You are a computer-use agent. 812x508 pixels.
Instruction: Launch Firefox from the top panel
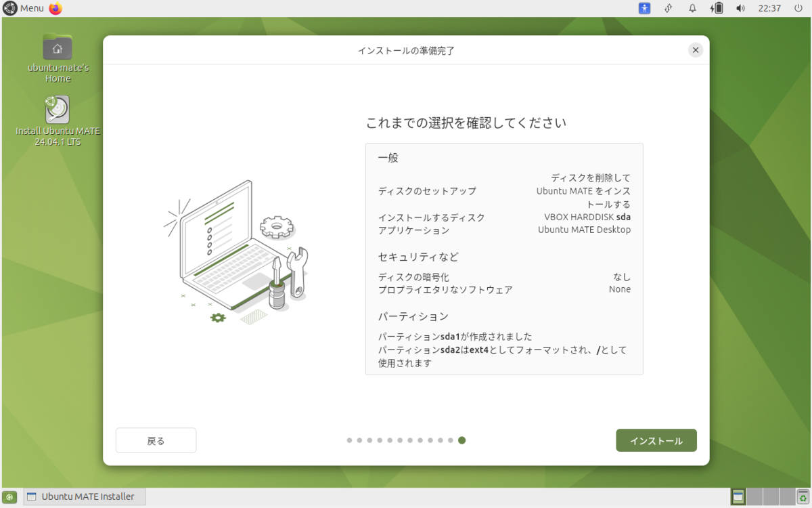[55, 8]
